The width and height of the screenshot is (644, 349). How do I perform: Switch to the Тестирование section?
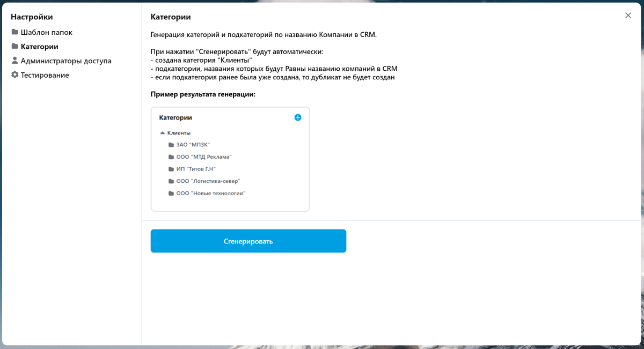40,75
